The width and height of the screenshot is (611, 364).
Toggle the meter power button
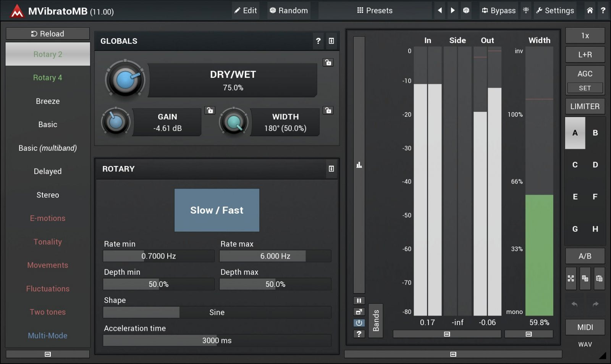359,323
